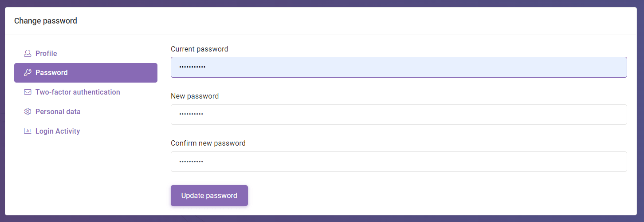
Task: View the Login Activity page
Action: [x=58, y=131]
